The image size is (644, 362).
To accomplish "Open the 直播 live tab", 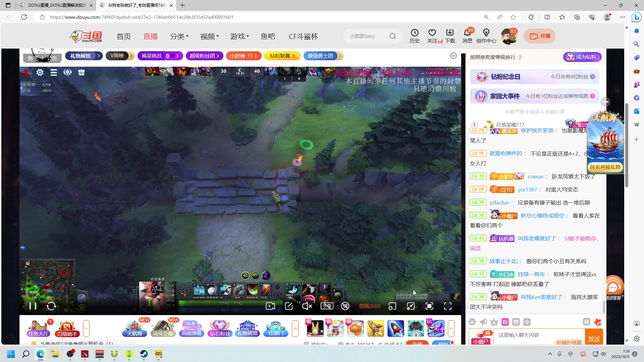I will [x=150, y=36].
